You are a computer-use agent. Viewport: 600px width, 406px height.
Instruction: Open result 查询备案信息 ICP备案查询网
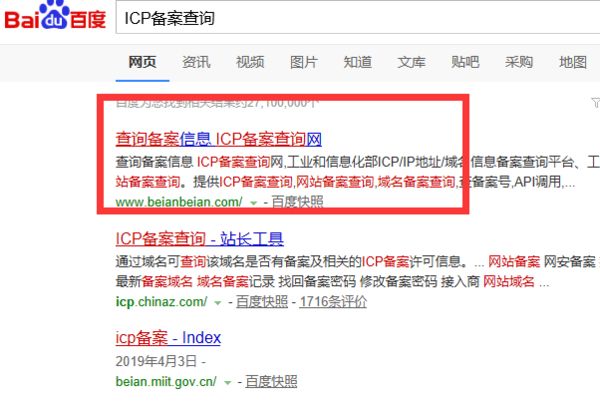(218, 139)
